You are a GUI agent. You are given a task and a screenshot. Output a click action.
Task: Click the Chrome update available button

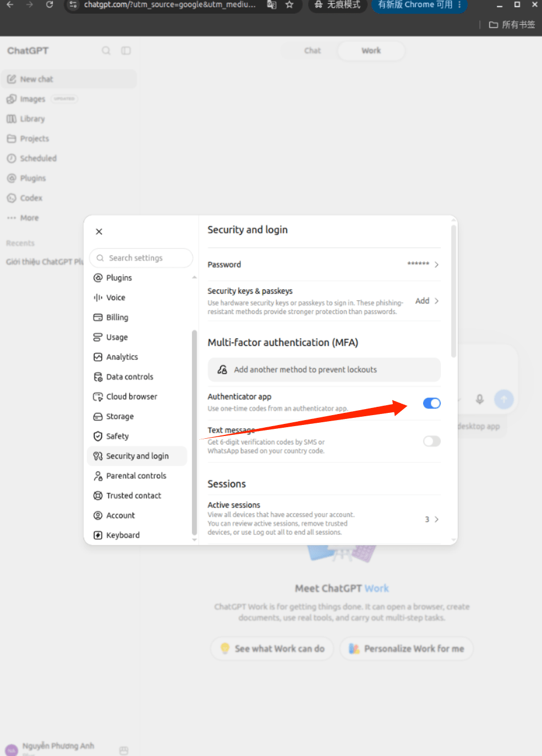click(419, 5)
